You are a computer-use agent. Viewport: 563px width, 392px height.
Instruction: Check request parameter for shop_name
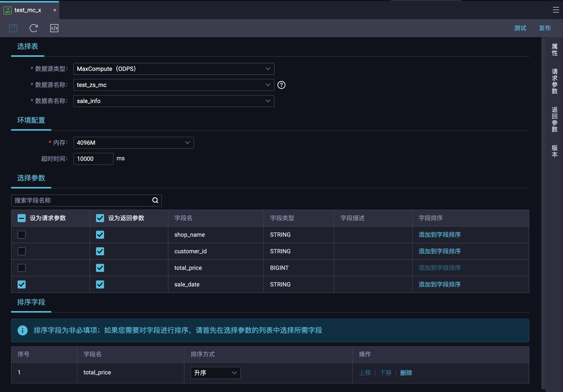click(22, 235)
